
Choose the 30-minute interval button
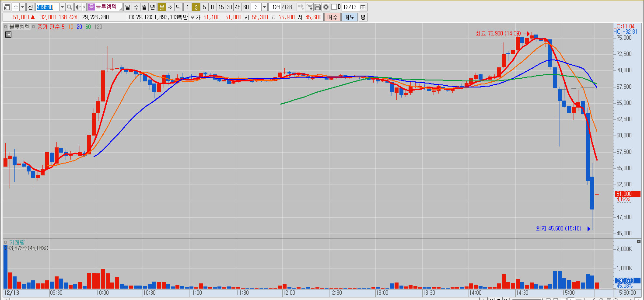click(x=229, y=7)
